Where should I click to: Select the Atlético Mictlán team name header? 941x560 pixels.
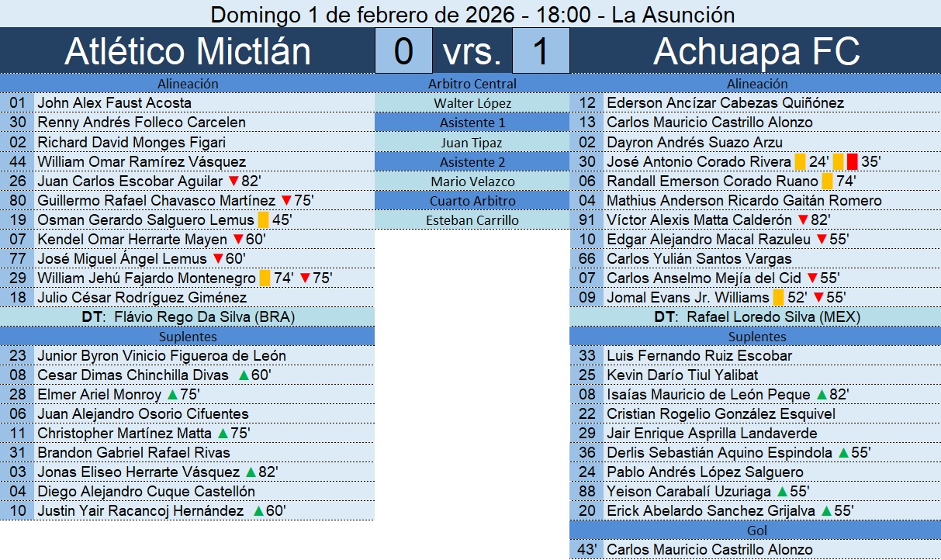coord(187,51)
